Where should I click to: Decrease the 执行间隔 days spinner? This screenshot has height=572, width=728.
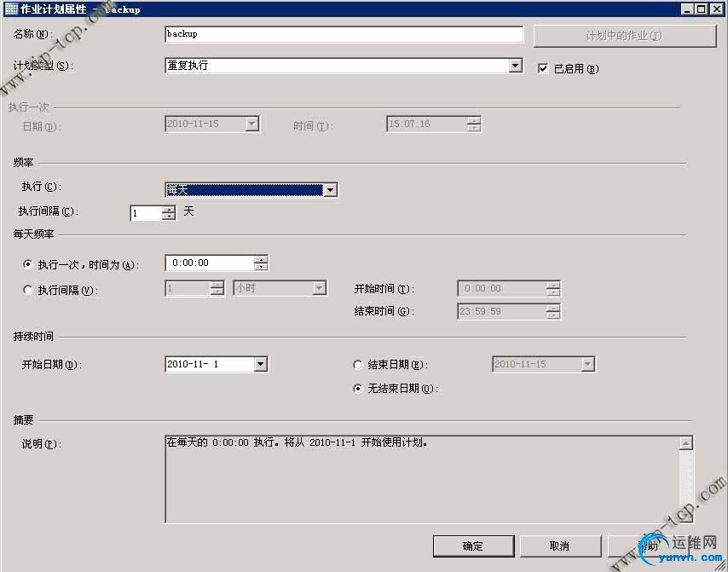click(x=169, y=217)
